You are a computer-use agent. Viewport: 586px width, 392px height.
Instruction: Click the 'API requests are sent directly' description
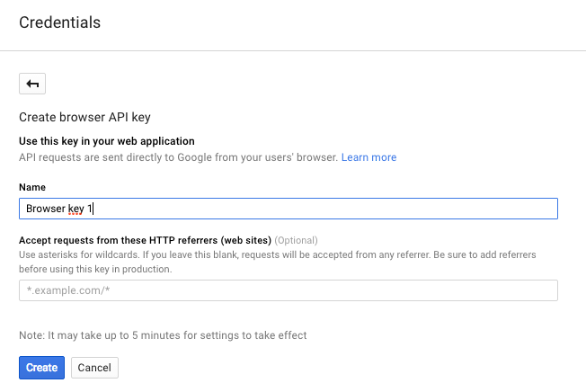coord(178,157)
